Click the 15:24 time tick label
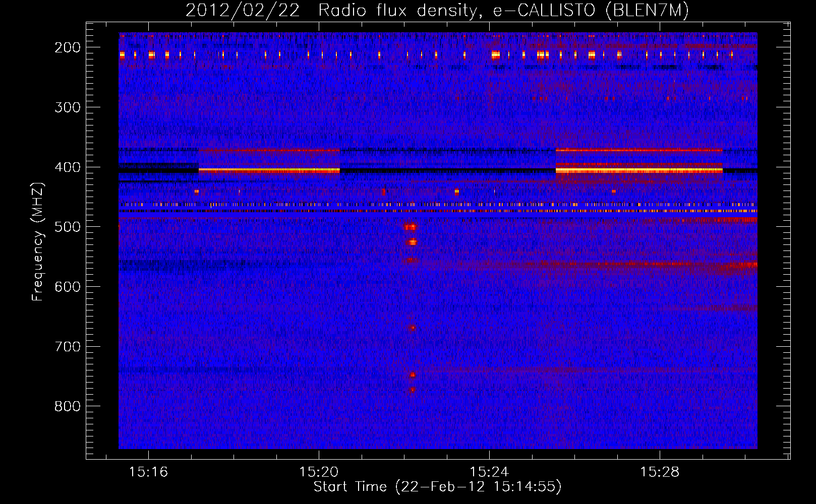This screenshot has width=816, height=504. pyautogui.click(x=489, y=472)
